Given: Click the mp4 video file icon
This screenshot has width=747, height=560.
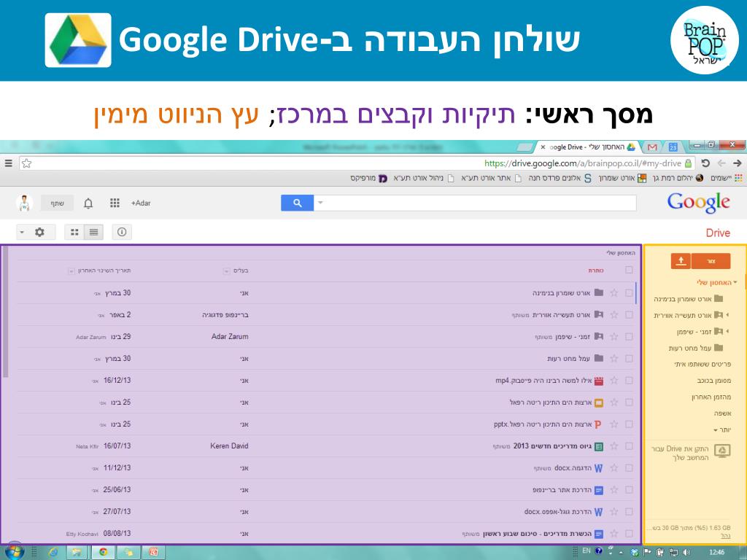Looking at the screenshot, I should click(x=599, y=381).
